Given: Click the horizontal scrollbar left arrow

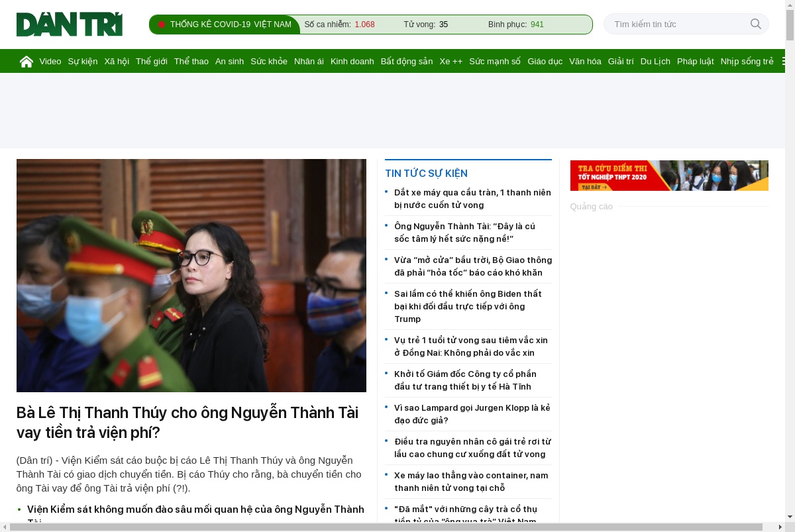Looking at the screenshot, I should coord(5,527).
